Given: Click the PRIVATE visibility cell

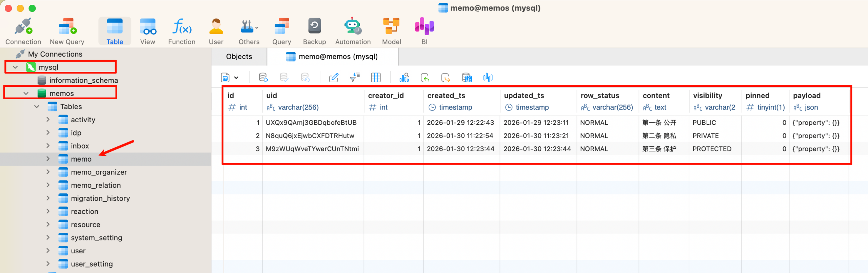Looking at the screenshot, I should (706, 136).
